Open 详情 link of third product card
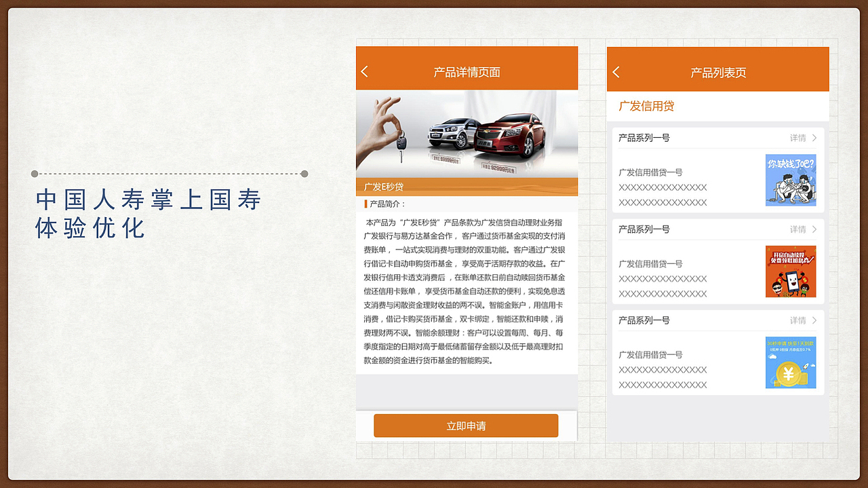 coord(798,320)
